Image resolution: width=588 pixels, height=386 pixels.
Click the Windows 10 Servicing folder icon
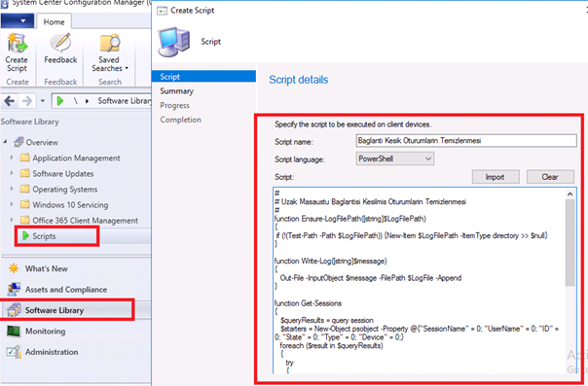(x=24, y=204)
